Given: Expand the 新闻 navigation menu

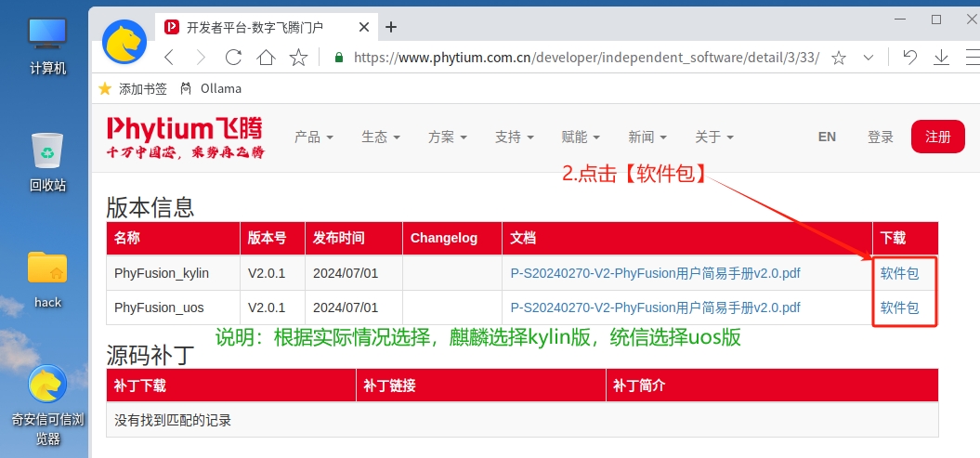Looking at the screenshot, I should point(647,137).
